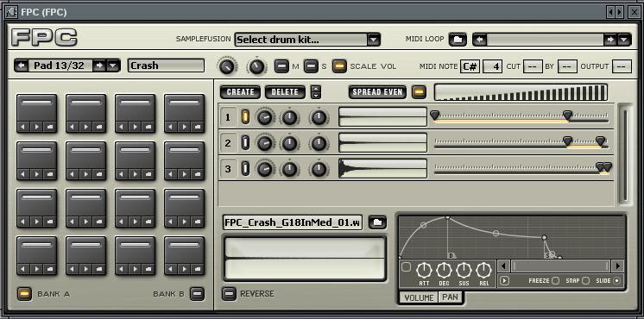This screenshot has width=644, height=319.
Task: Open sample file browser beside FPC_Crash filename
Action: (x=377, y=222)
